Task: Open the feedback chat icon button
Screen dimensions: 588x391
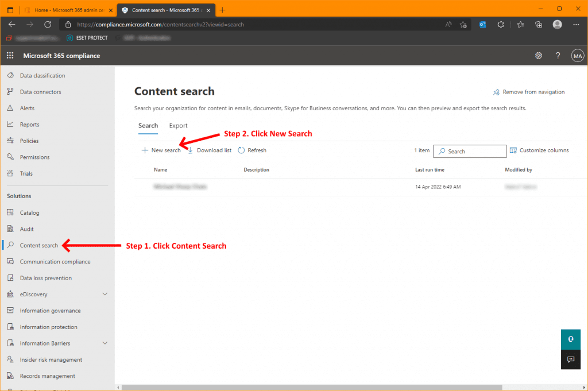Action: pyautogui.click(x=571, y=359)
